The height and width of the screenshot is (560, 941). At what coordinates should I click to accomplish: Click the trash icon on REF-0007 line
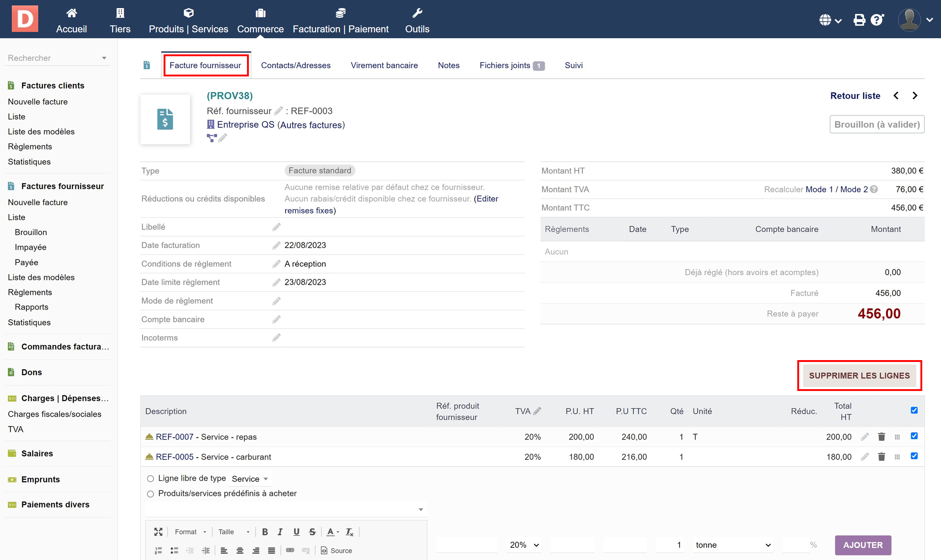tap(881, 437)
